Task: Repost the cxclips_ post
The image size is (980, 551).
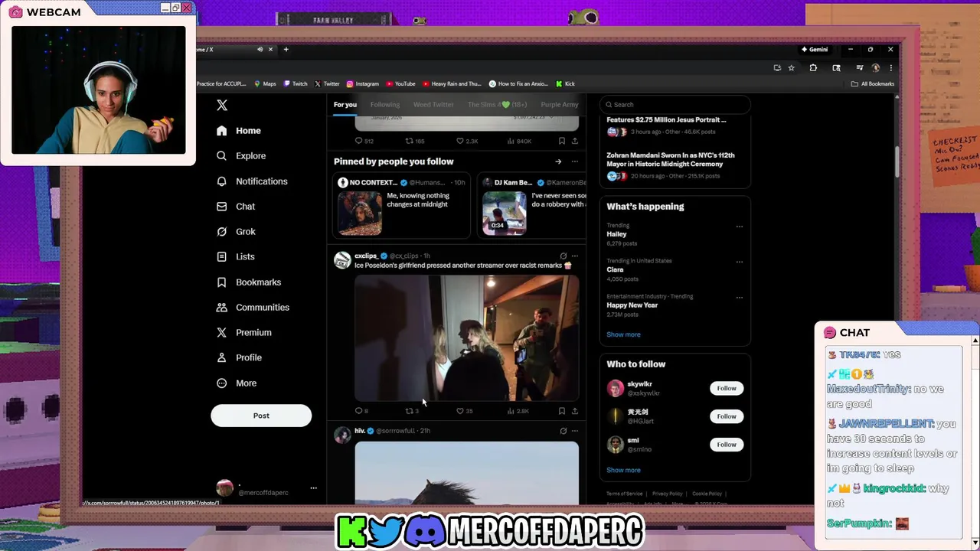Action: [x=410, y=411]
